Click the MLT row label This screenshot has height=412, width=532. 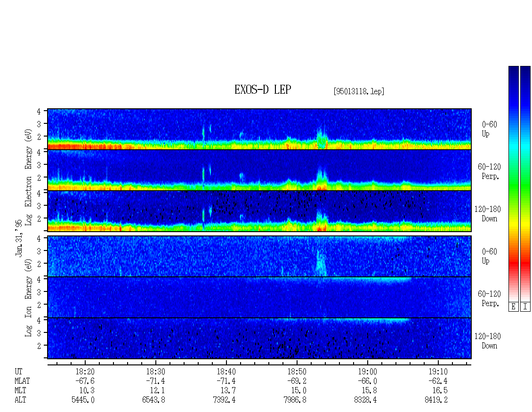coord(20,391)
